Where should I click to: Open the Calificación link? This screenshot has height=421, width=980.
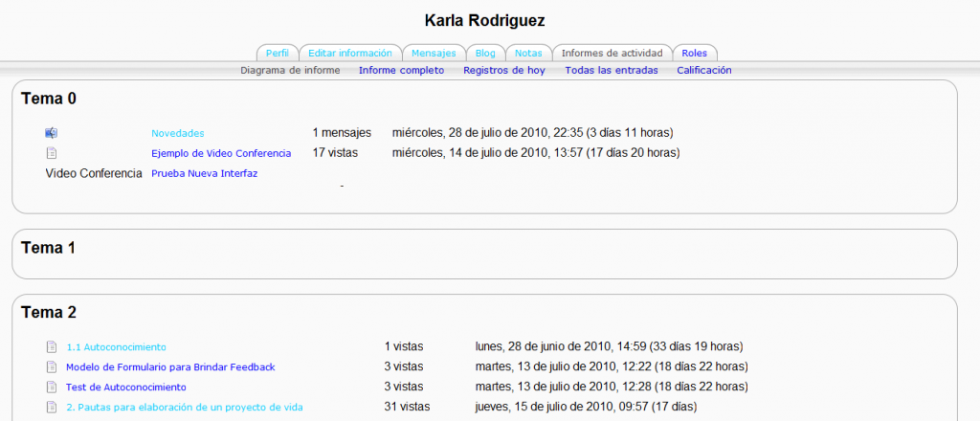point(703,70)
